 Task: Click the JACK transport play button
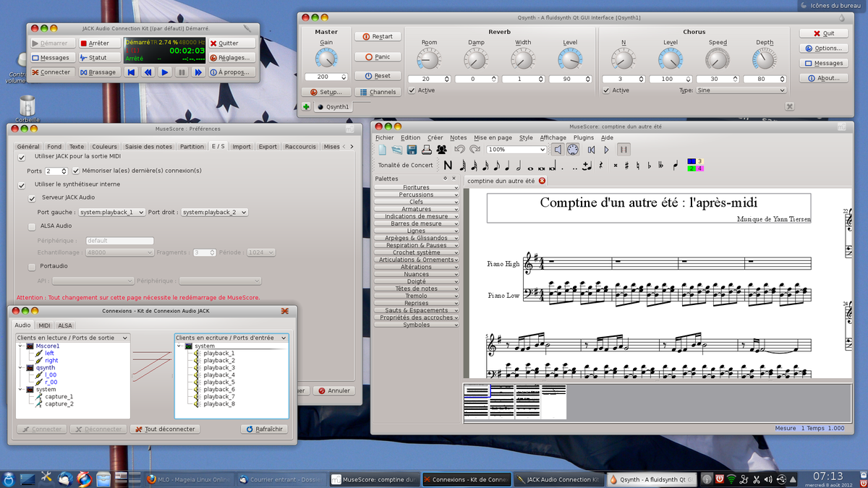click(x=164, y=72)
